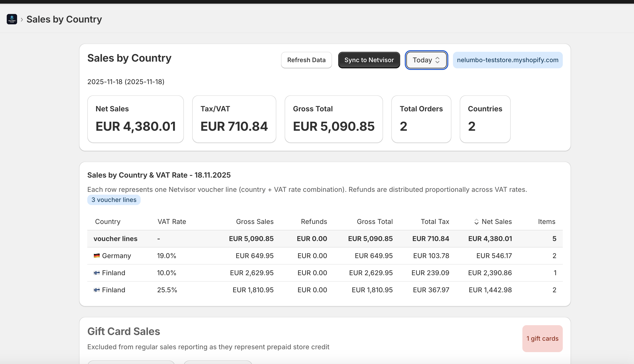Select Sales by Country in the breadcrumb
The height and width of the screenshot is (364, 634).
[x=64, y=19]
